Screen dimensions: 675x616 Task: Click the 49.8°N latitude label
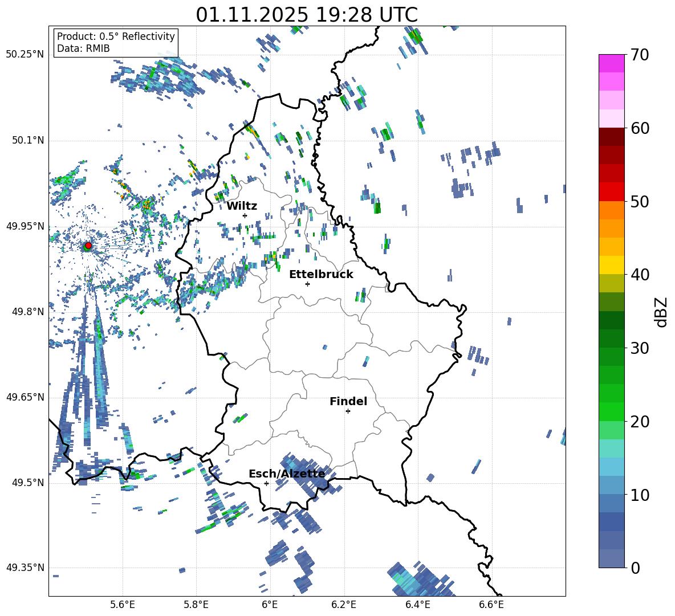point(27,312)
